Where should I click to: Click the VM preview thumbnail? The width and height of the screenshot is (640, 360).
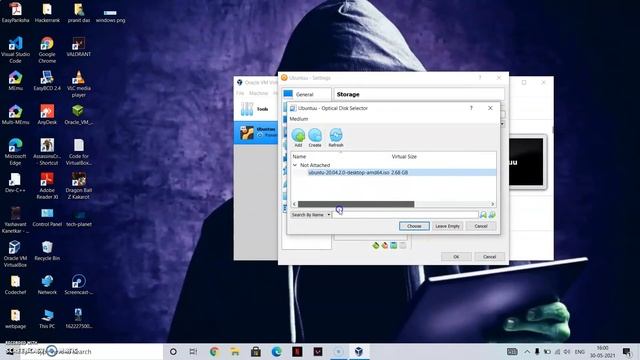pos(526,162)
